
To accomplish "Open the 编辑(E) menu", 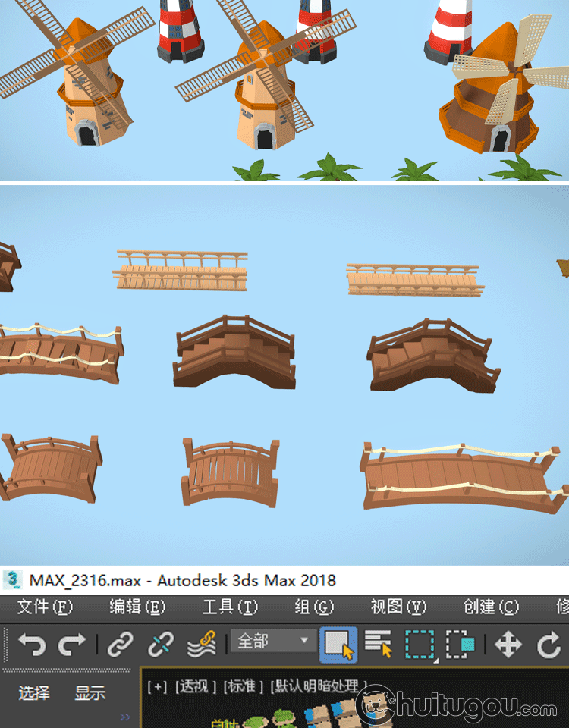I will tap(137, 607).
